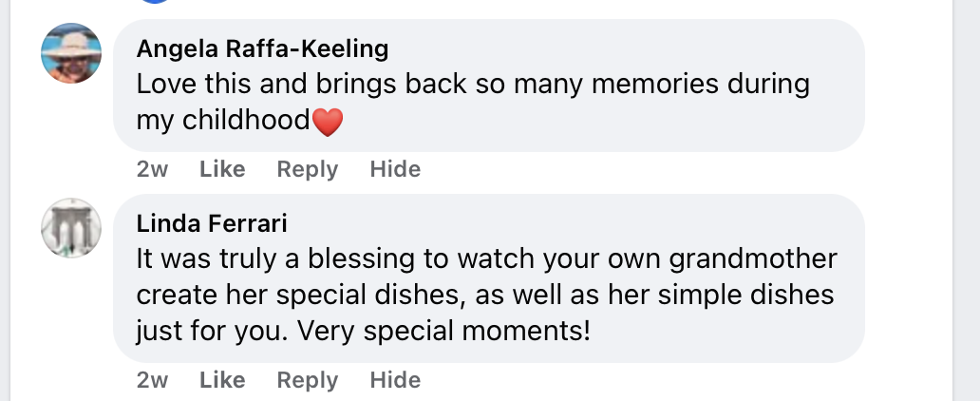Click the 'It was truly a blessing' line
Image resolution: width=980 pixels, height=401 pixels.
pyautogui.click(x=487, y=259)
